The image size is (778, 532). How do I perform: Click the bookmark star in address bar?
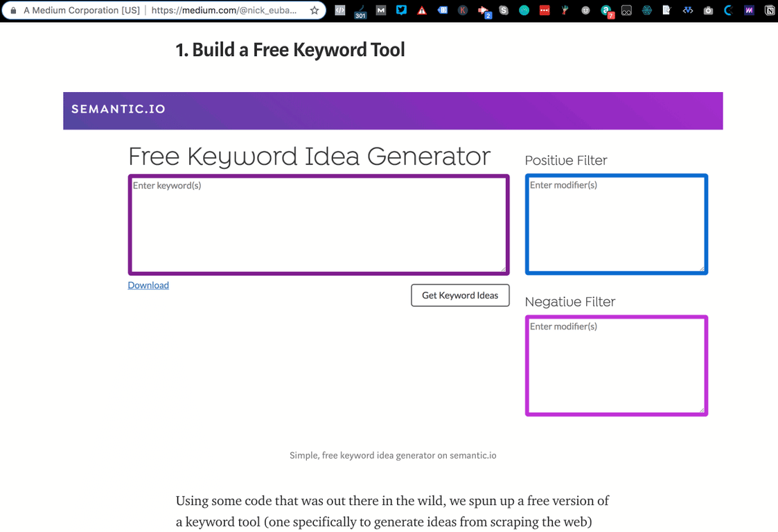[314, 10]
